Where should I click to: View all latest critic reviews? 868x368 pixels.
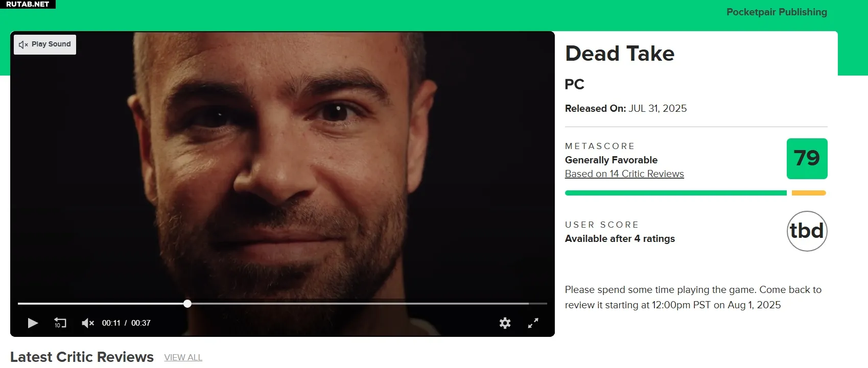pos(183,357)
